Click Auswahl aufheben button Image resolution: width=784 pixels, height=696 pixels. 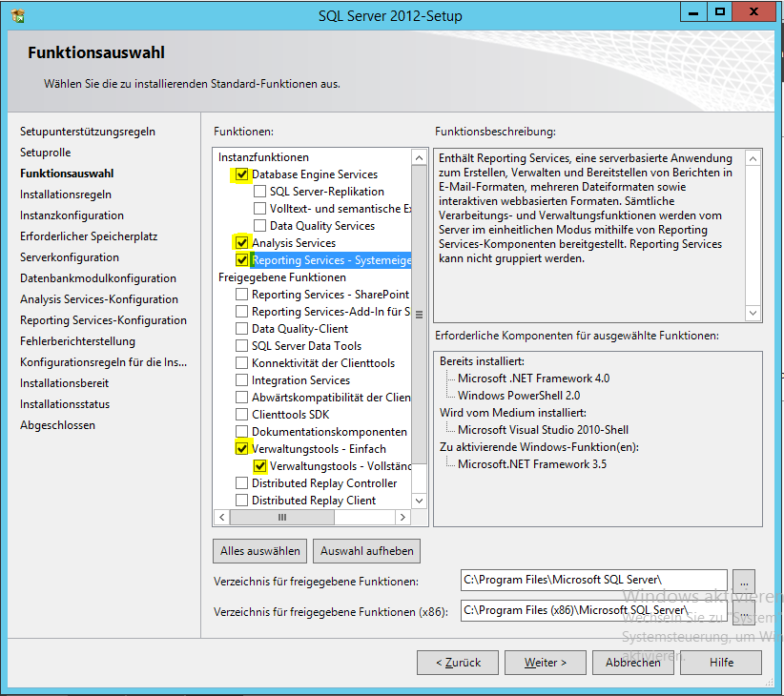click(x=366, y=551)
